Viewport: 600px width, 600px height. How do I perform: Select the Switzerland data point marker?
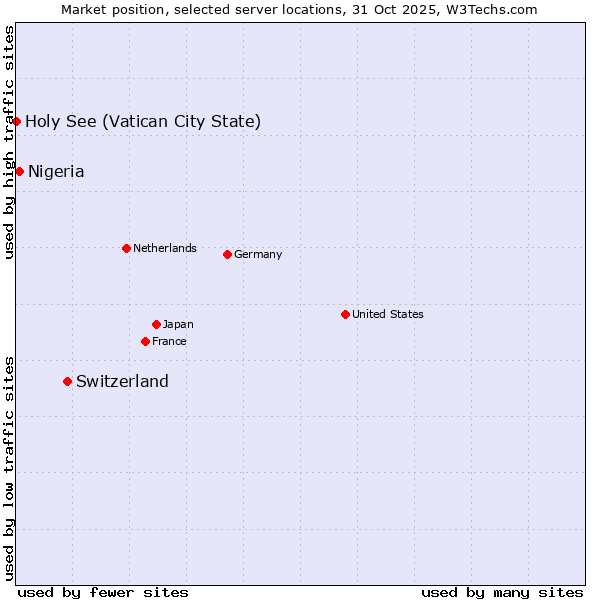(x=67, y=381)
